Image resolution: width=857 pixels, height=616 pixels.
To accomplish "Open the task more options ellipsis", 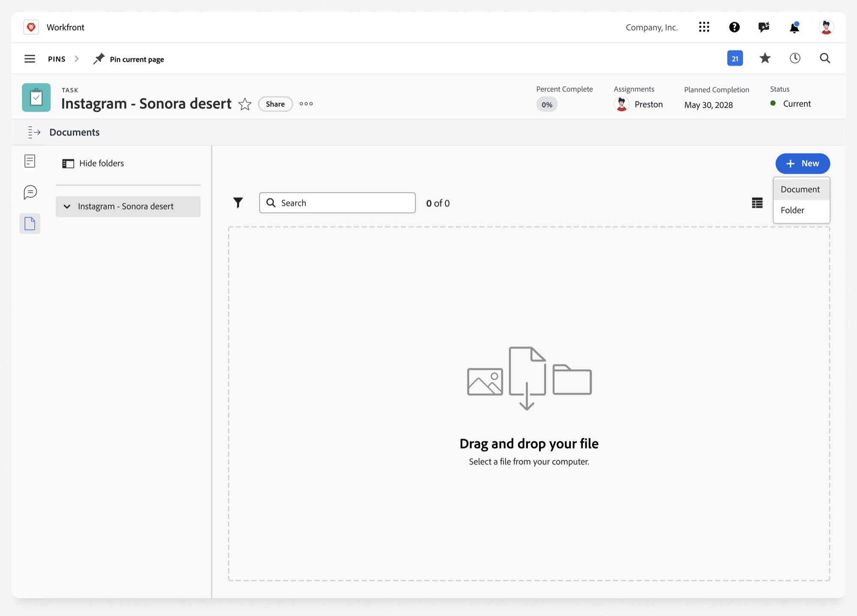I will click(306, 104).
